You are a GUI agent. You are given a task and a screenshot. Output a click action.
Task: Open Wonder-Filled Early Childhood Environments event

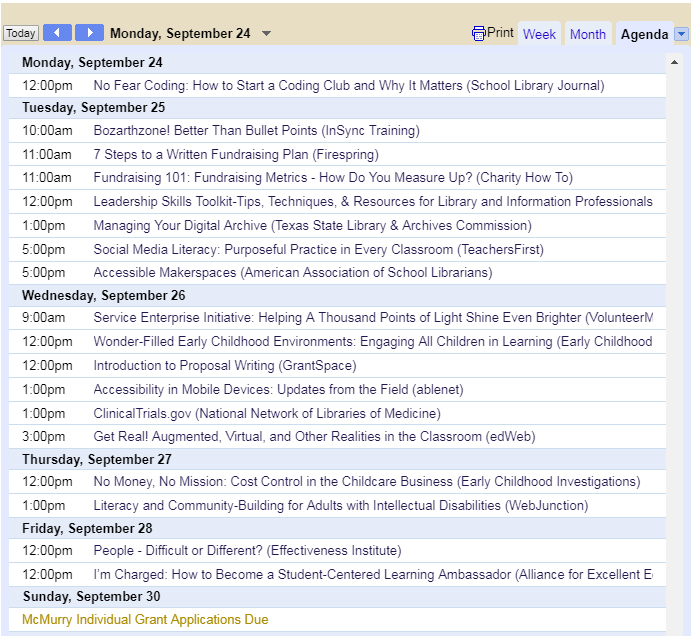[373, 342]
